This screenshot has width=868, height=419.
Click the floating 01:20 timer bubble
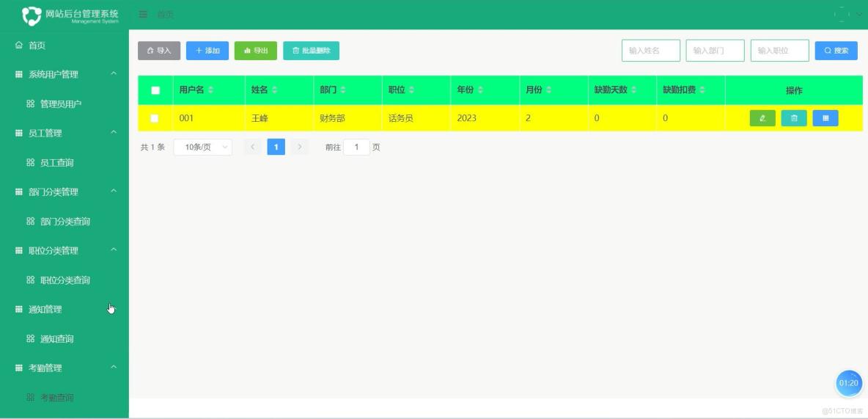pos(849,383)
